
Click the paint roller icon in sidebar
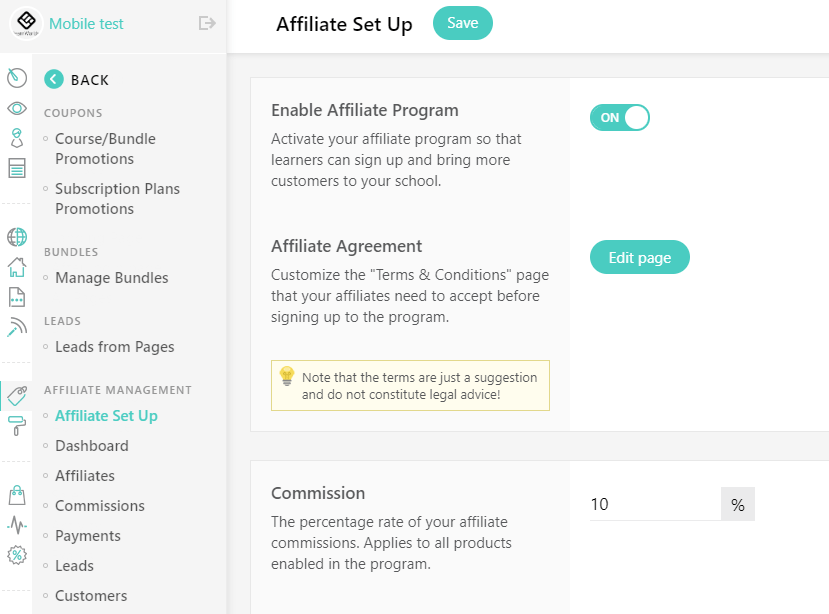point(17,426)
